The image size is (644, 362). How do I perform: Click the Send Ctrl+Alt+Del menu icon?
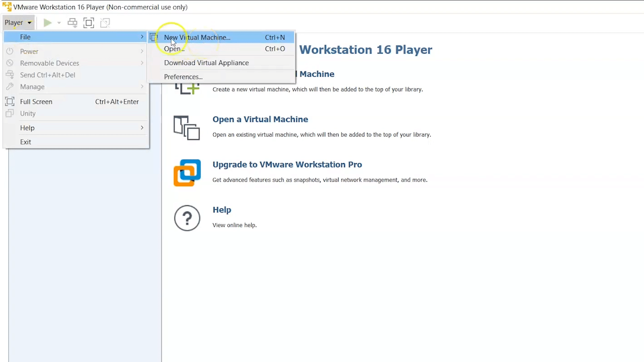(x=10, y=74)
